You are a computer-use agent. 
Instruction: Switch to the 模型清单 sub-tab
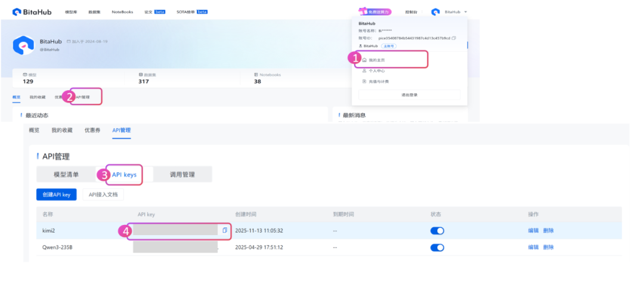click(x=66, y=174)
